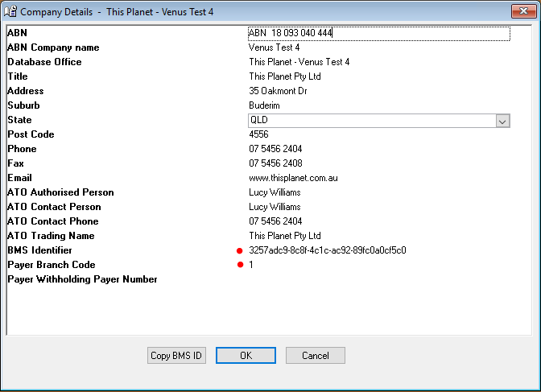
Task: Click the ABN row label
Action: (x=17, y=33)
